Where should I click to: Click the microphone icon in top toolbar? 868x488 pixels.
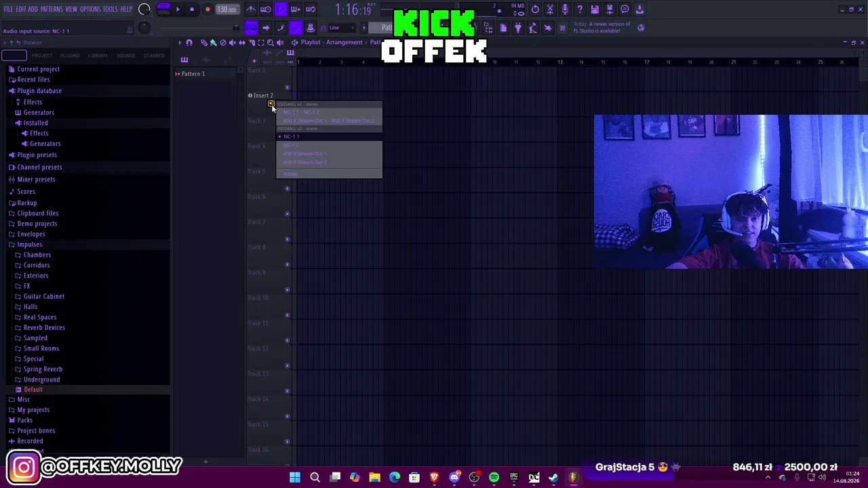click(x=565, y=9)
